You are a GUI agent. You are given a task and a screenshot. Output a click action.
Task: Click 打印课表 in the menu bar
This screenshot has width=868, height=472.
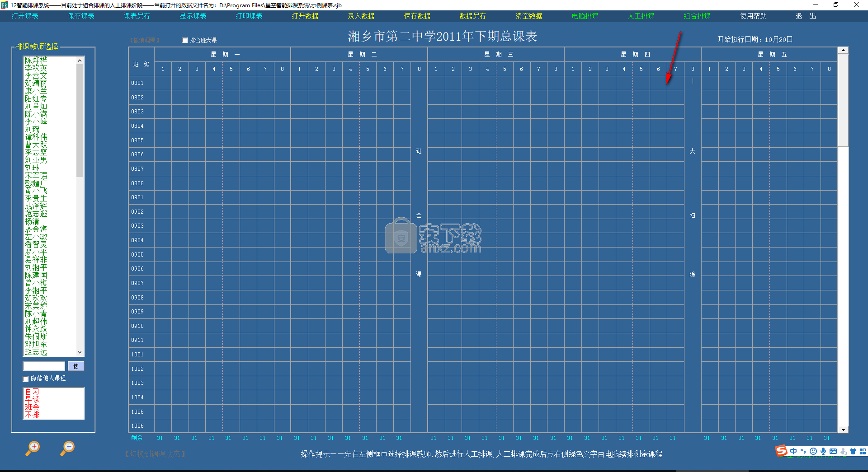pos(249,16)
